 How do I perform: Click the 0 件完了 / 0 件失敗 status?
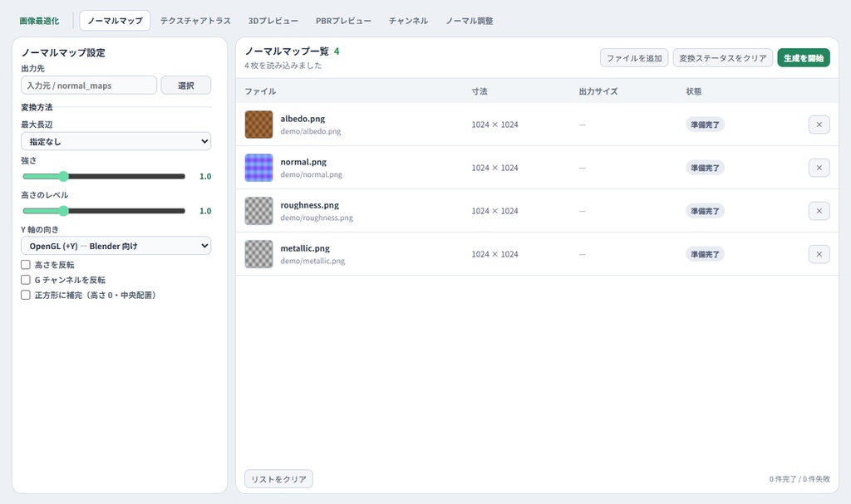(799, 479)
